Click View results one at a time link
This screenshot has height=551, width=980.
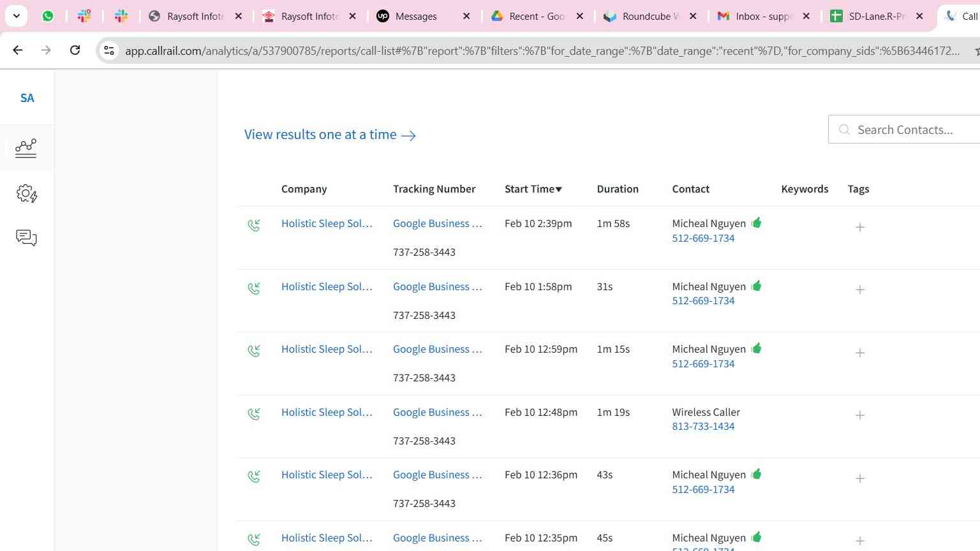(x=330, y=135)
